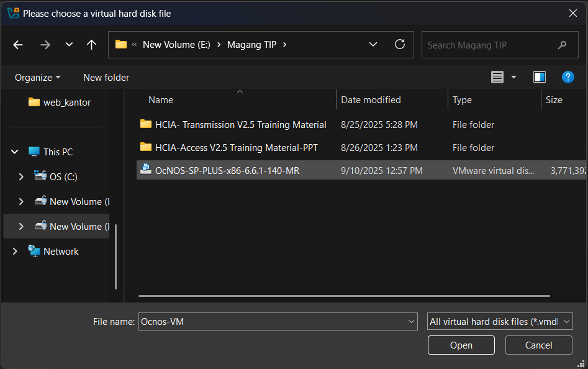Click New folder in the toolbar
Image resolution: width=588 pixels, height=369 pixels.
point(106,78)
